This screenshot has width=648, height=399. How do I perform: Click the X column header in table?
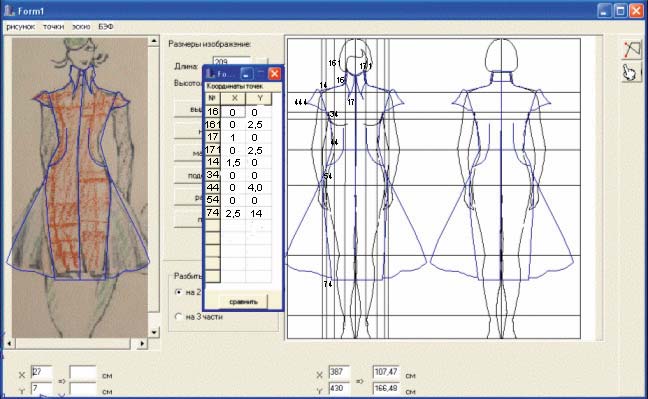[x=234, y=98]
